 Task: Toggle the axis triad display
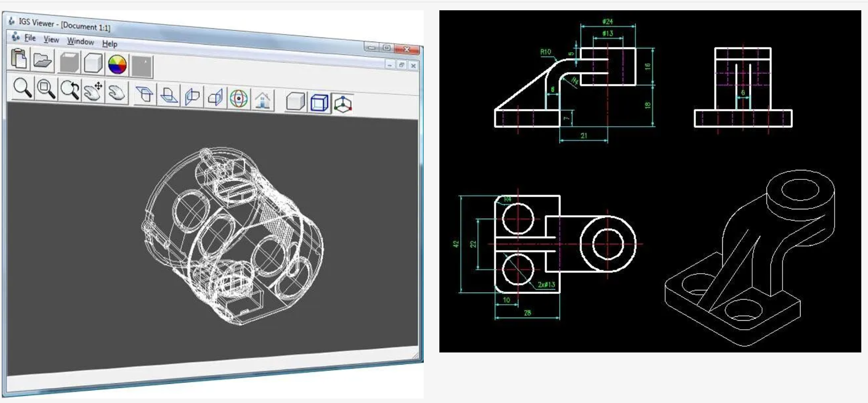coord(343,104)
